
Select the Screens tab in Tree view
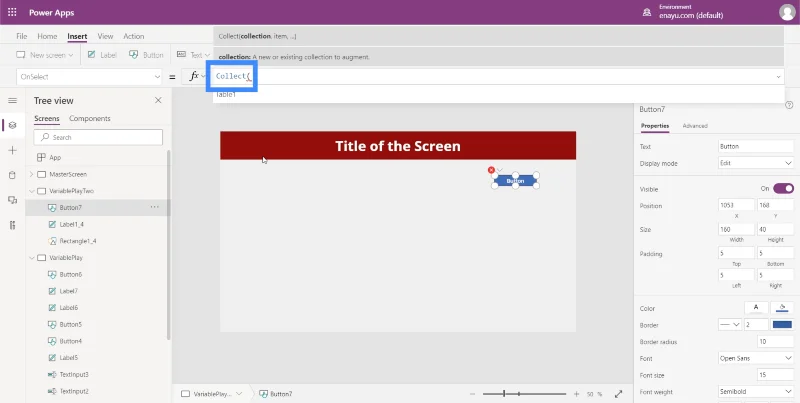[x=47, y=118]
